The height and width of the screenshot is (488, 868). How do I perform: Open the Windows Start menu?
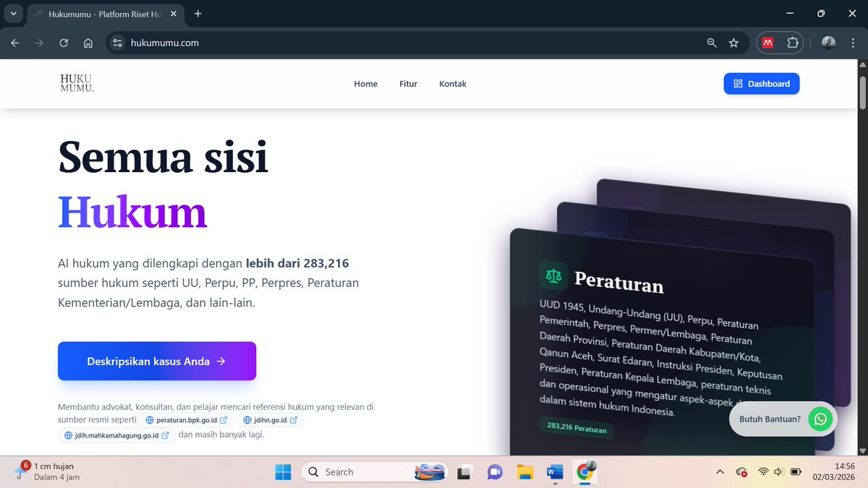point(283,472)
